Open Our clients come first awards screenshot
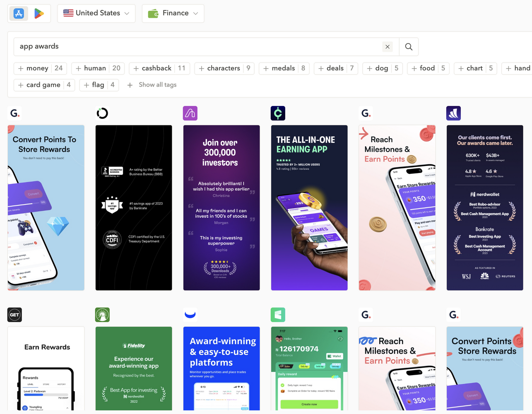Image resolution: width=532 pixels, height=414 pixels. pos(485,208)
